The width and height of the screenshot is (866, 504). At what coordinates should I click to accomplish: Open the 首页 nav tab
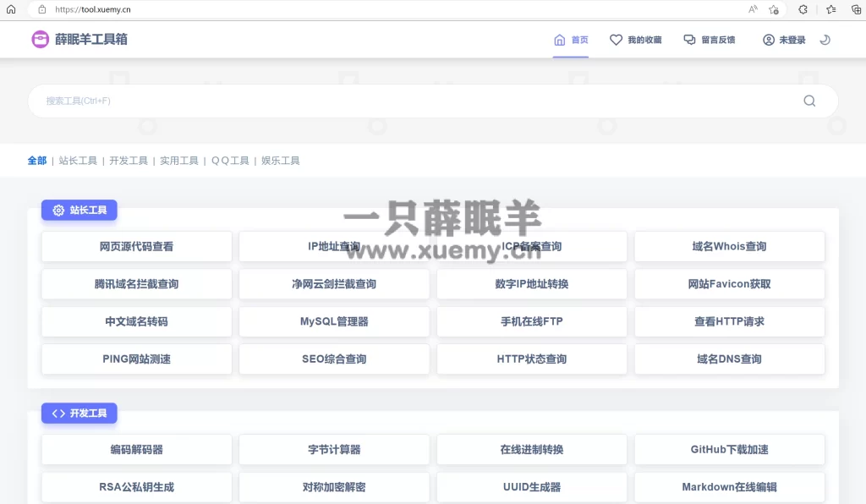tap(571, 40)
